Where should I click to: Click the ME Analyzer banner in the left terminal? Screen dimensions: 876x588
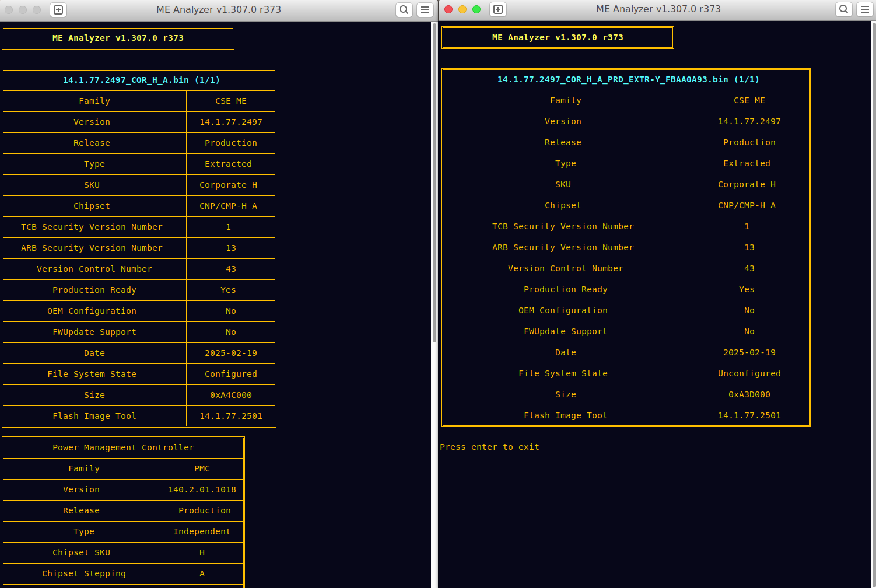[118, 38]
